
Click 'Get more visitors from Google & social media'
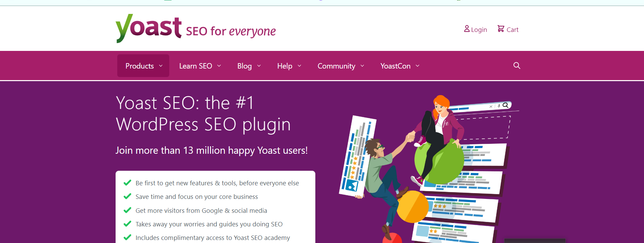[201, 211]
